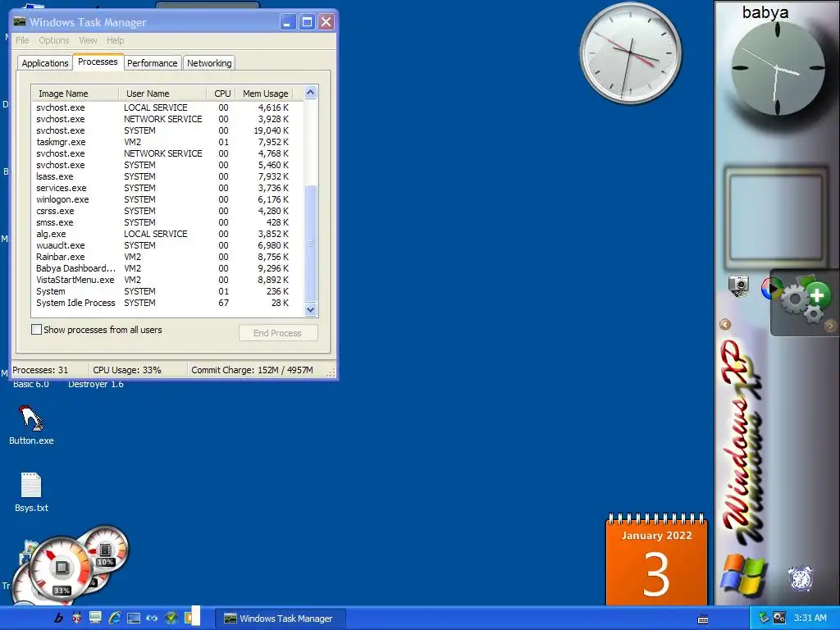Click the Windows flag logo in sidebar
The height and width of the screenshot is (630, 840).
tap(742, 575)
